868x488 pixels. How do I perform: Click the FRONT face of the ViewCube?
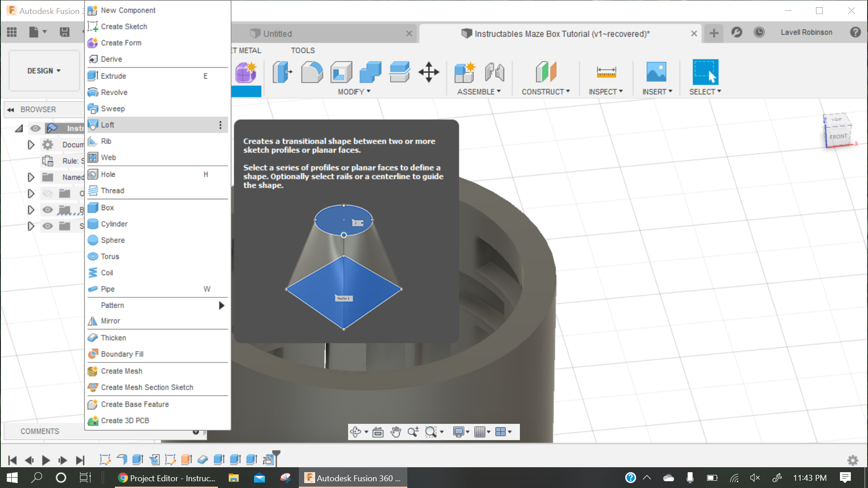coord(838,137)
